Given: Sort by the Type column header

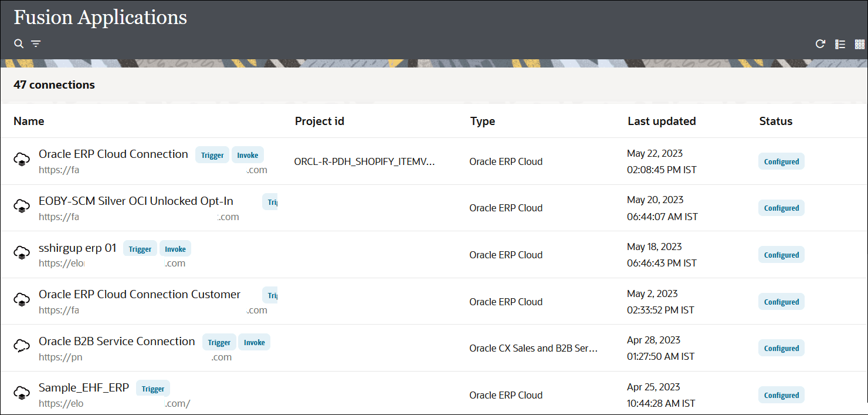Looking at the screenshot, I should pyautogui.click(x=483, y=121).
